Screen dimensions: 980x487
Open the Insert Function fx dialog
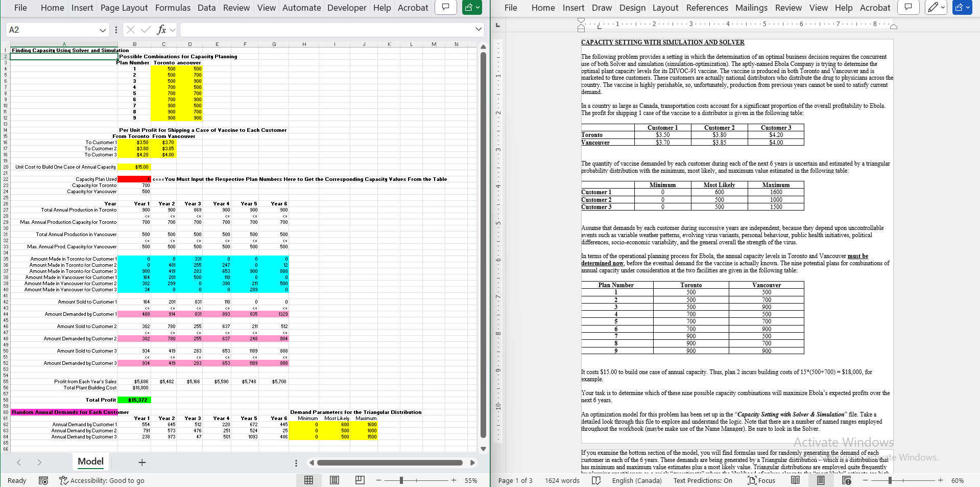[161, 30]
